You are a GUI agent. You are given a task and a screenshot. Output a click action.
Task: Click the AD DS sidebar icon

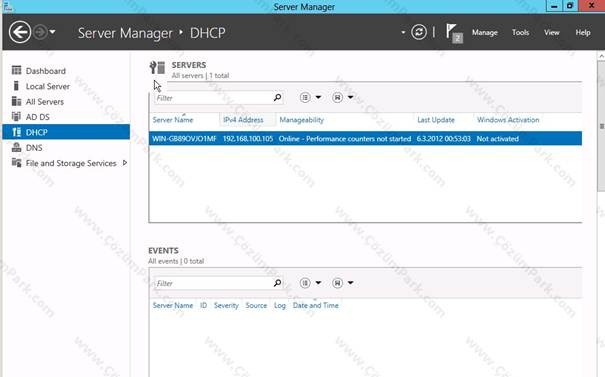tap(16, 116)
